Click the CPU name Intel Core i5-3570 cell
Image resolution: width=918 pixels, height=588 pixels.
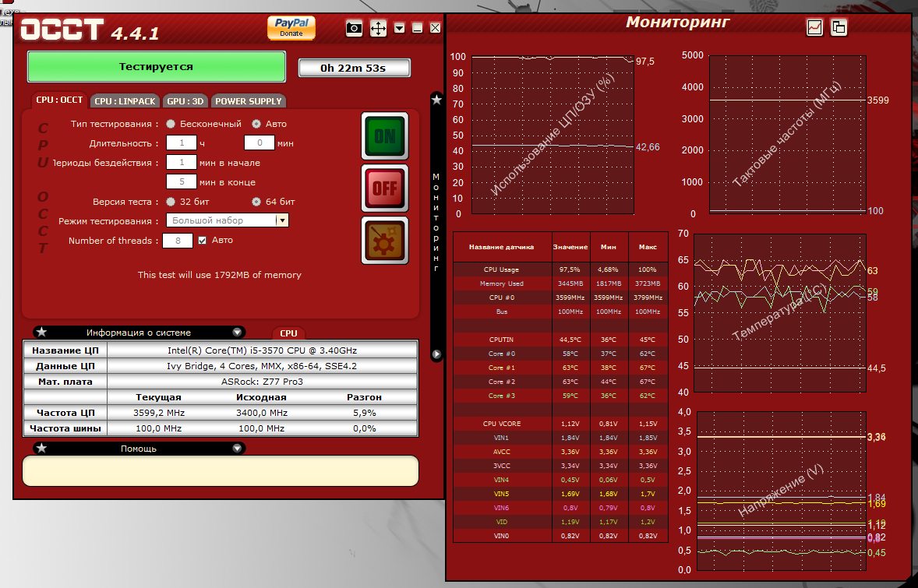point(263,350)
